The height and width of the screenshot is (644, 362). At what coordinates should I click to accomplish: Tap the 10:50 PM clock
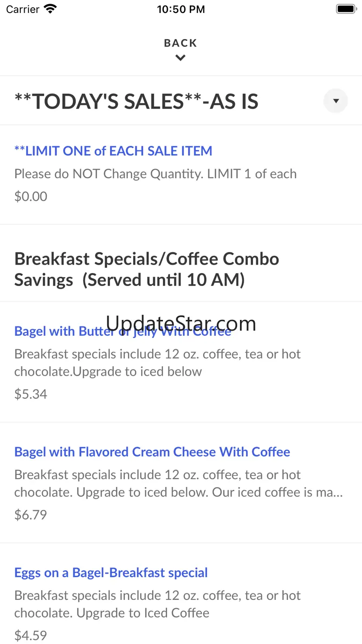pos(181,9)
